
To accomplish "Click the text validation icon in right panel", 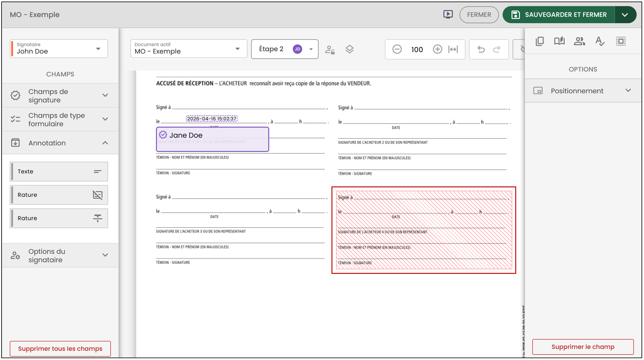I will [600, 41].
